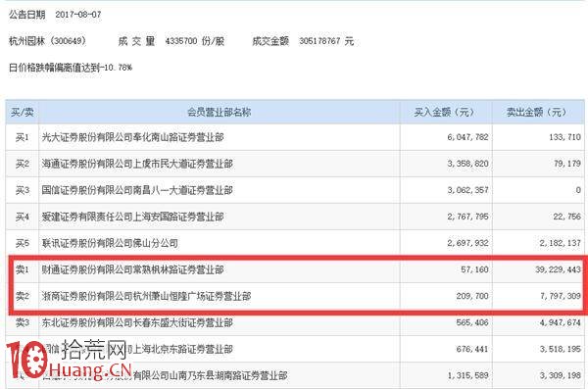
Task: Click sell amount 3,309,198
Action: 561,375
